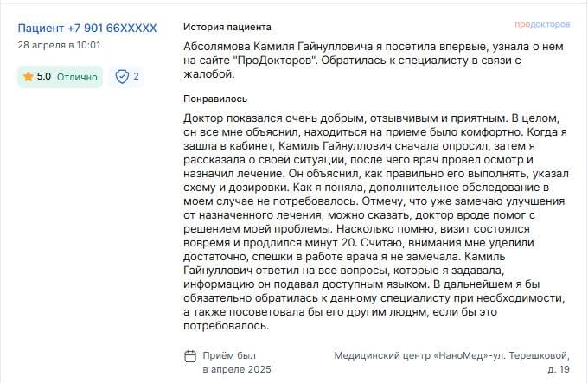
Task: Click the review date 28 апреля в 10:01
Action: click(60, 45)
